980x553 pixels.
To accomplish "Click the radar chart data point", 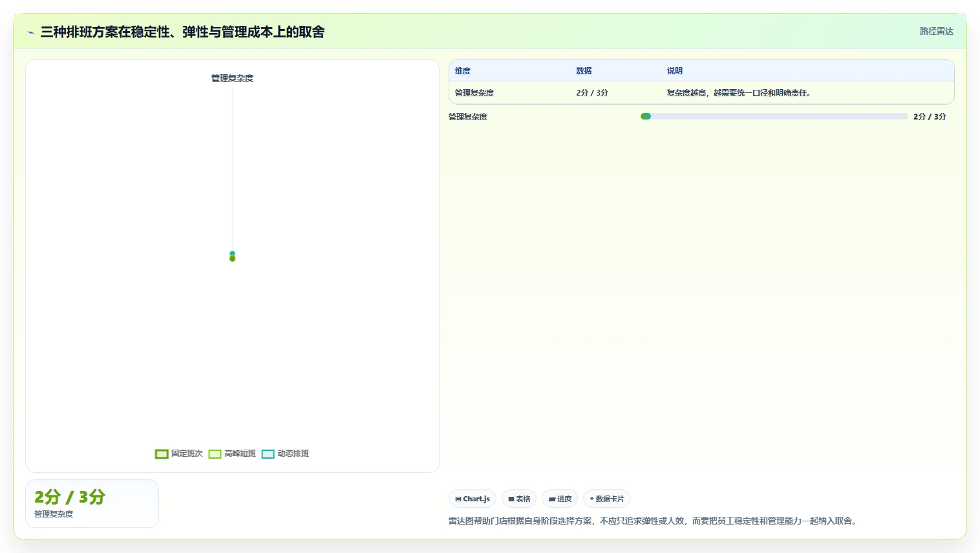I will [x=232, y=256].
